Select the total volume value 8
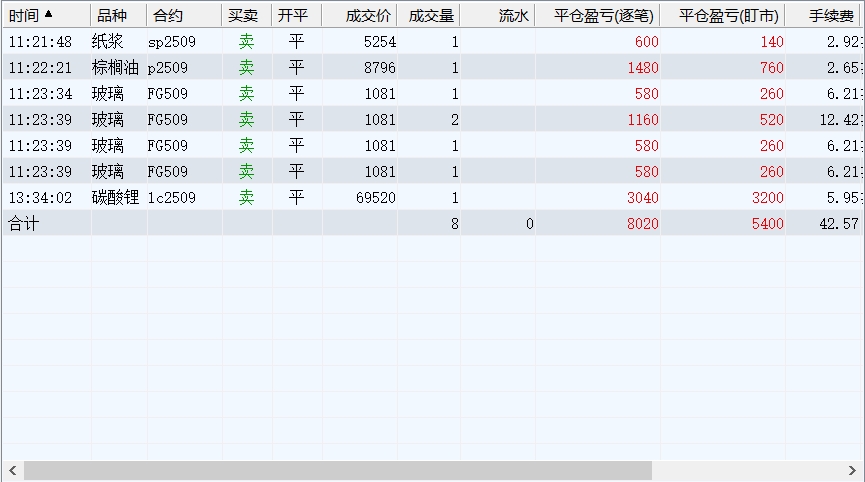 point(455,223)
